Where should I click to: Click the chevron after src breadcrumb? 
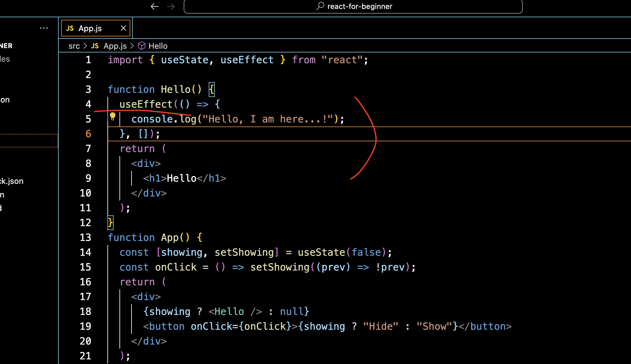pos(86,46)
